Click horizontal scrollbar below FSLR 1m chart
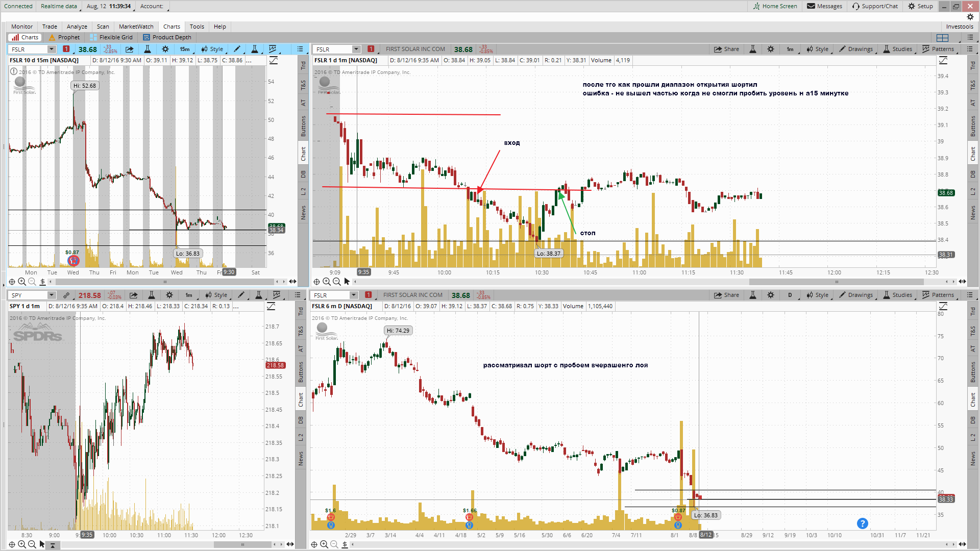The width and height of the screenshot is (980, 551). click(837, 282)
